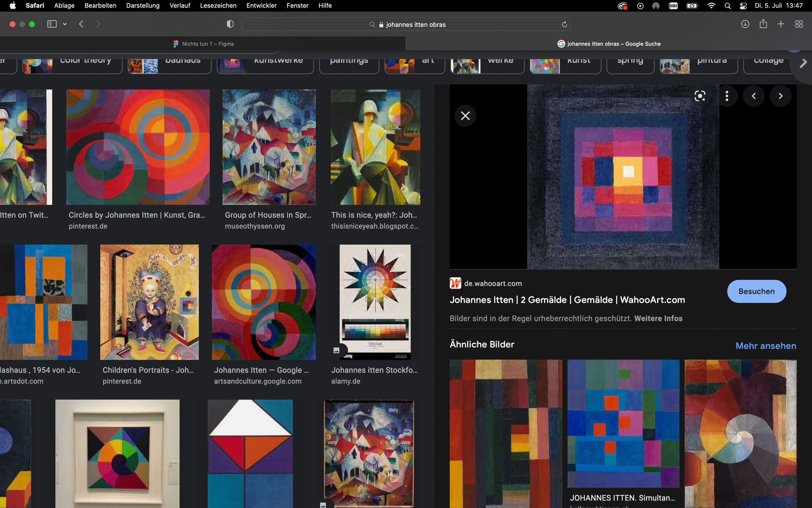Click the Besuchen button
Screen dimensions: 812x508
pos(757,291)
